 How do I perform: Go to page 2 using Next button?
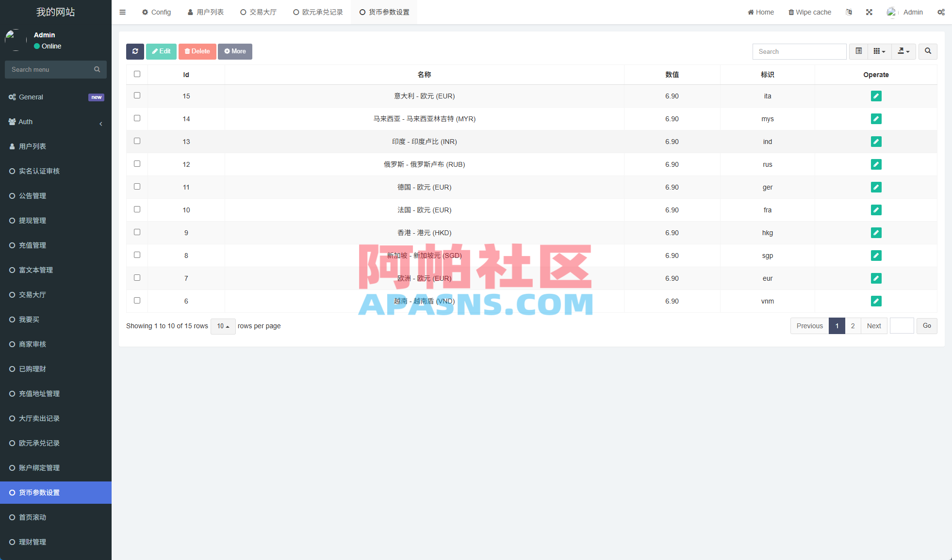click(x=873, y=326)
